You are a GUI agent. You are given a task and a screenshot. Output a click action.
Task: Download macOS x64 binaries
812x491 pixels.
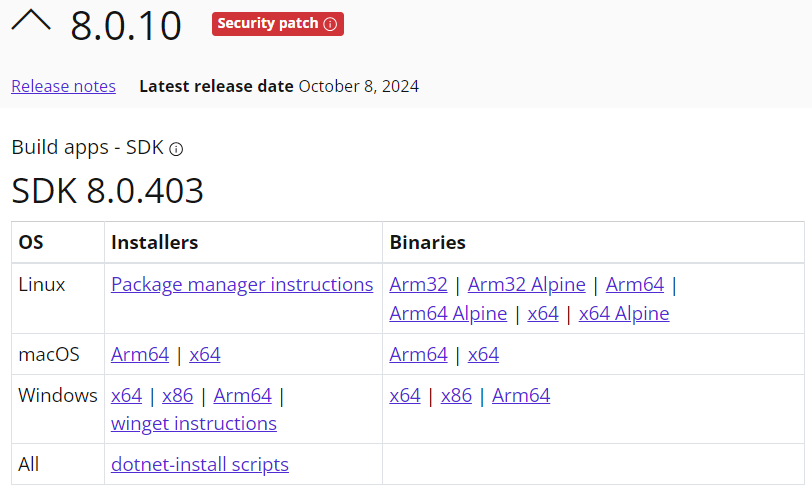pyautogui.click(x=483, y=355)
